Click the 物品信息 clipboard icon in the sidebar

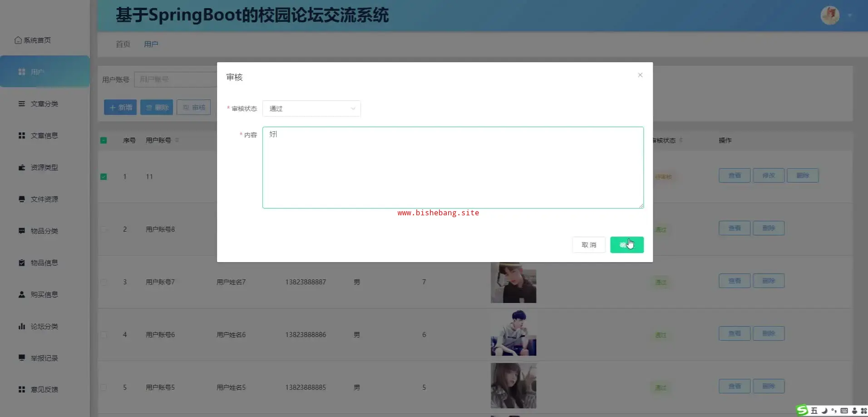pyautogui.click(x=21, y=263)
